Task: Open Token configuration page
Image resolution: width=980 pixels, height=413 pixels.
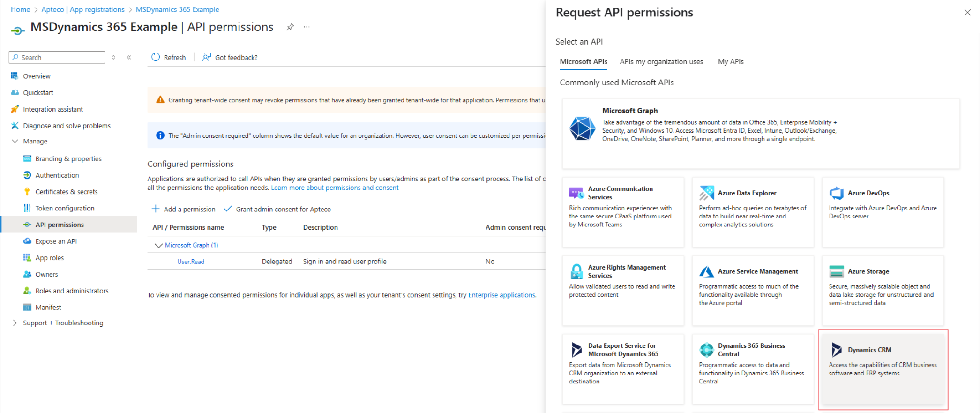Action: pyautogui.click(x=65, y=208)
